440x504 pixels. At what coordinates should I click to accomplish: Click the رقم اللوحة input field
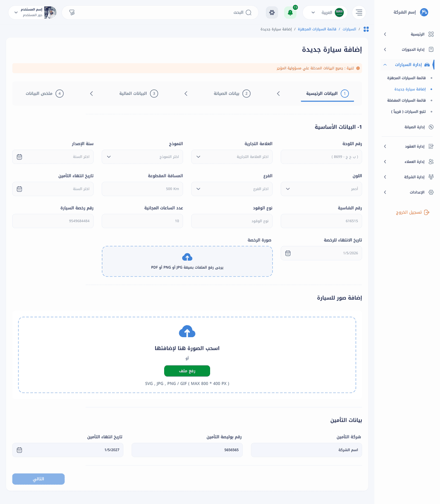pos(321,157)
